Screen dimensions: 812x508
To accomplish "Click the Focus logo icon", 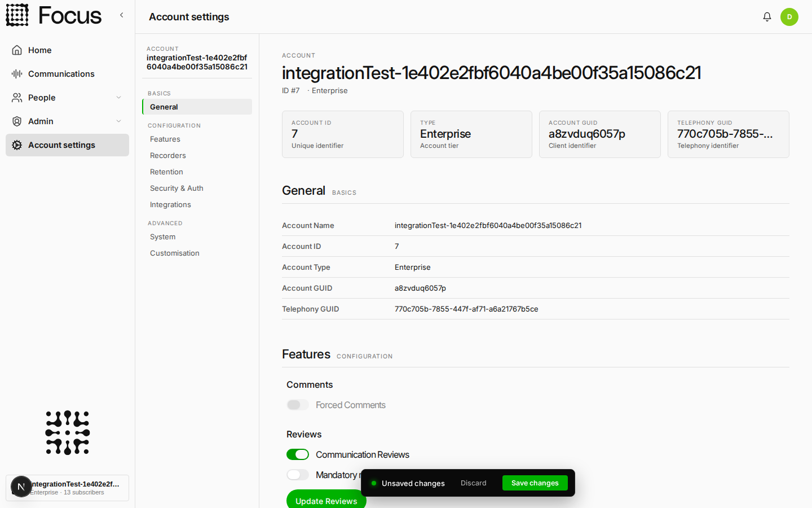I will [17, 15].
